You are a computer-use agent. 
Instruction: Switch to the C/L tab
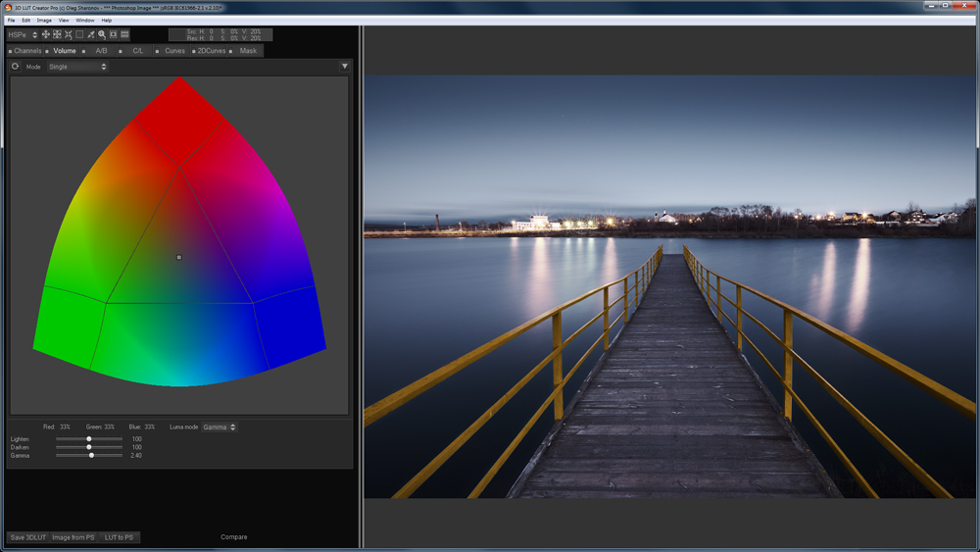(x=137, y=51)
